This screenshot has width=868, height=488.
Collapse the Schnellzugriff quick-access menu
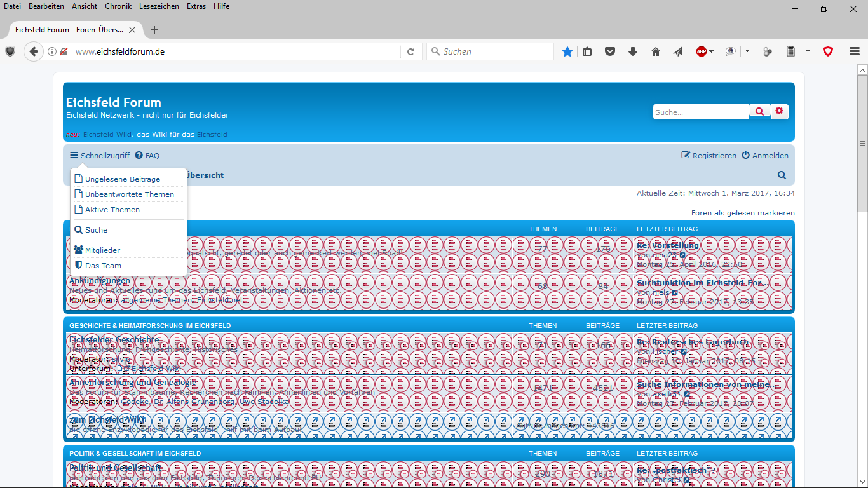[100, 156]
